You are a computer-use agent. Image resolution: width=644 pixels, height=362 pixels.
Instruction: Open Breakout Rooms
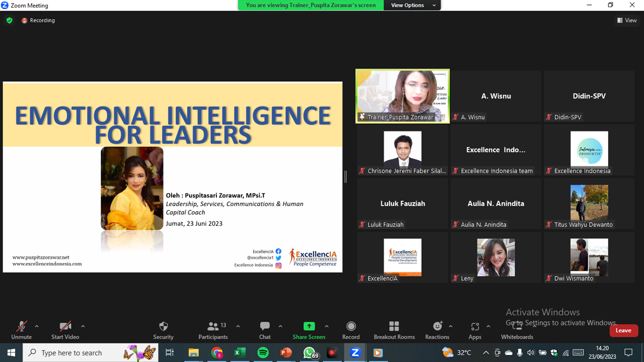tap(394, 330)
